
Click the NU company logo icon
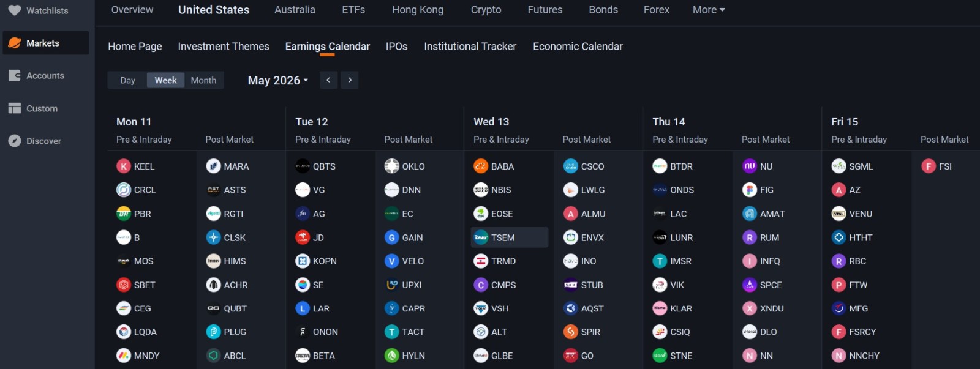tap(749, 166)
